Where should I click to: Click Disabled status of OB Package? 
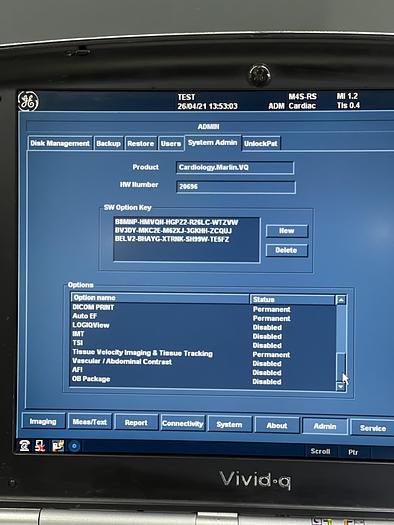coord(267,382)
